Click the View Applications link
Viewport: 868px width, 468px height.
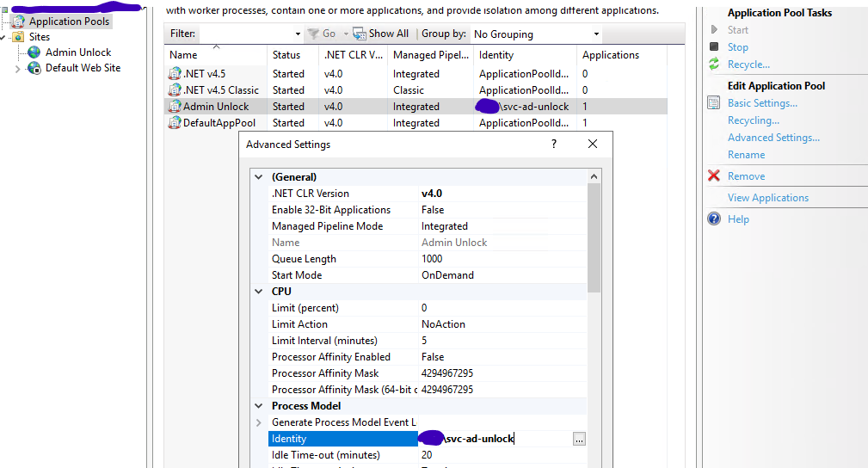point(768,198)
